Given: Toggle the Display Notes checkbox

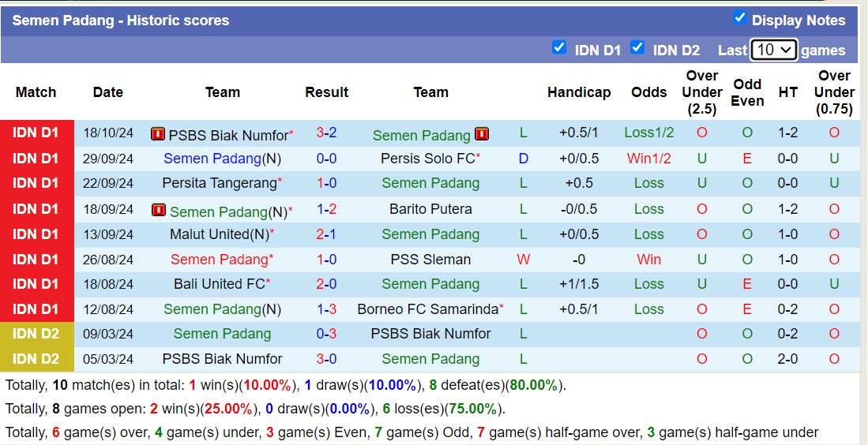Looking at the screenshot, I should 739,18.
